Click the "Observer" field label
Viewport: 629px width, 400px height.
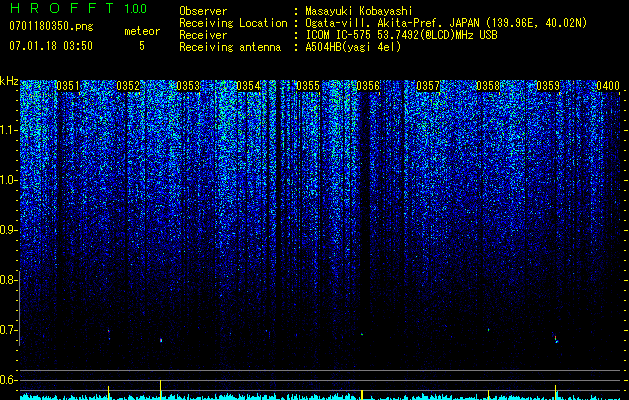[x=203, y=11]
